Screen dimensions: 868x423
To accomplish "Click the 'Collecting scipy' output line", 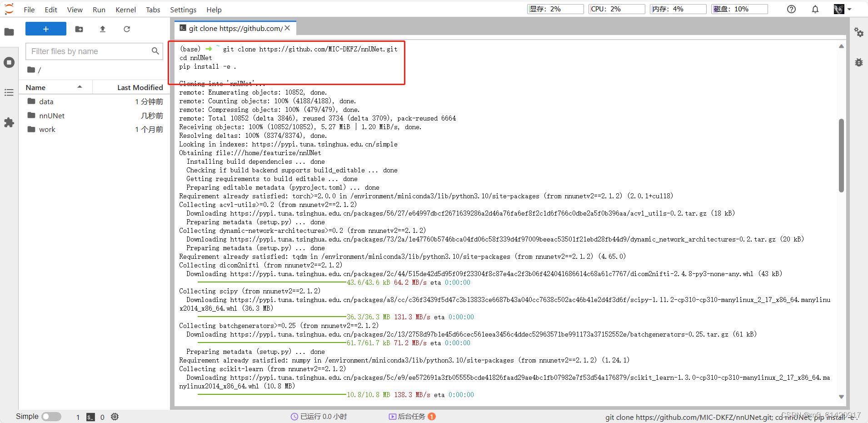I will point(249,291).
